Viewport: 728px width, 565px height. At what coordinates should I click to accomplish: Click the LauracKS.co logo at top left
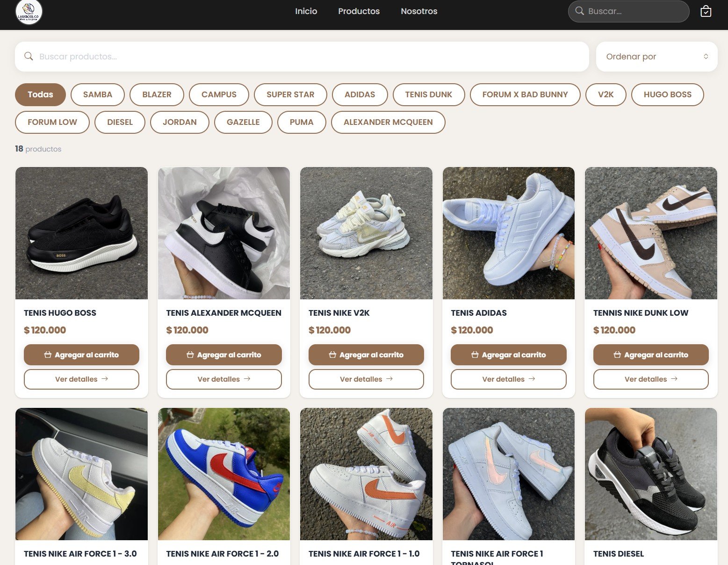(x=29, y=12)
